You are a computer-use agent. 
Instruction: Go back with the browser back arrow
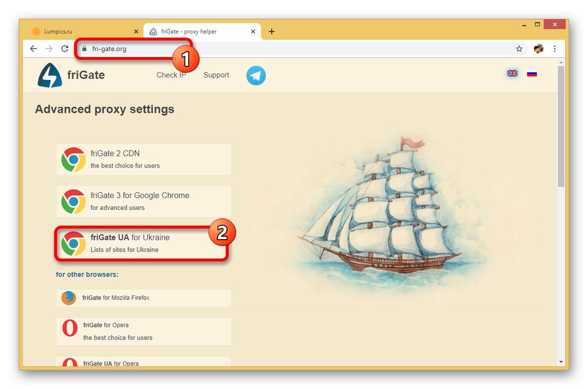coord(34,49)
